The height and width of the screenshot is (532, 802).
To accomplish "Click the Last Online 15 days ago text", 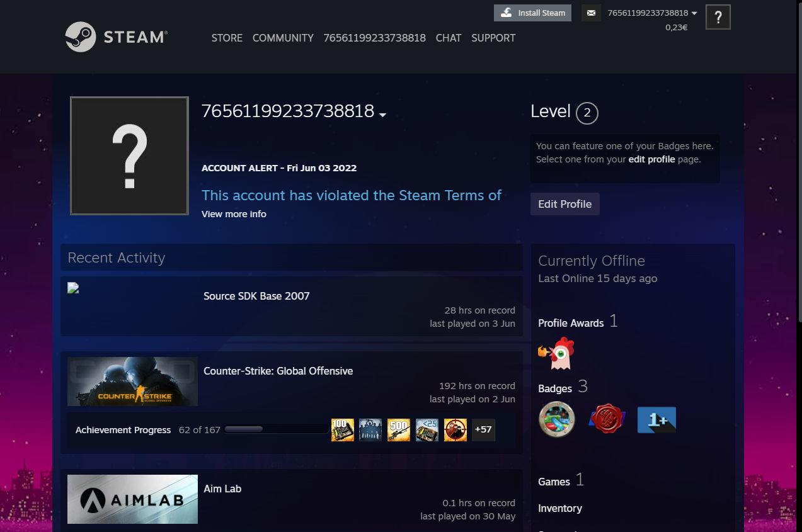I will point(598,278).
